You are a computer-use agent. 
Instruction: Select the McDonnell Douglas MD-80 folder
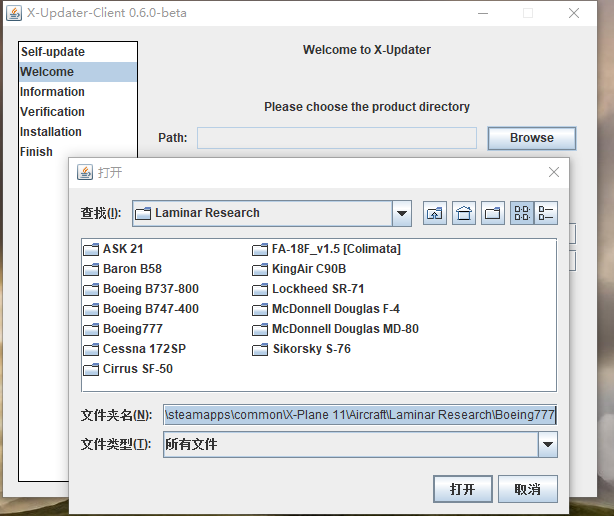[x=336, y=329]
